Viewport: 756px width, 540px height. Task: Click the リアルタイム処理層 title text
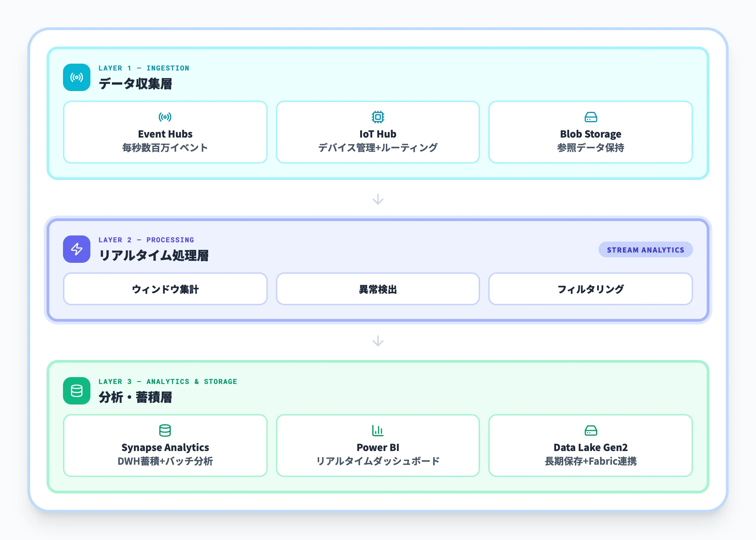(x=155, y=255)
